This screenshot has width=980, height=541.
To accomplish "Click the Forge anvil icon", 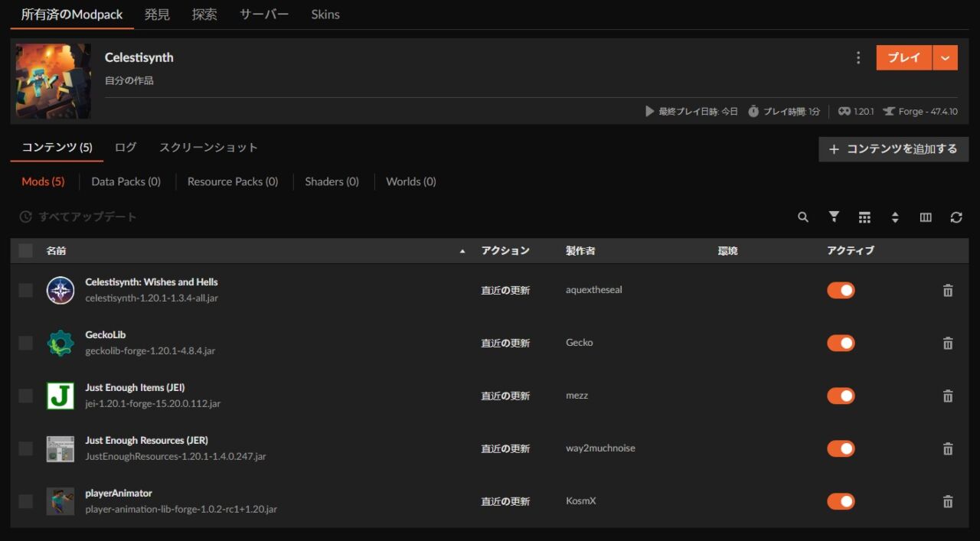I will pyautogui.click(x=889, y=111).
